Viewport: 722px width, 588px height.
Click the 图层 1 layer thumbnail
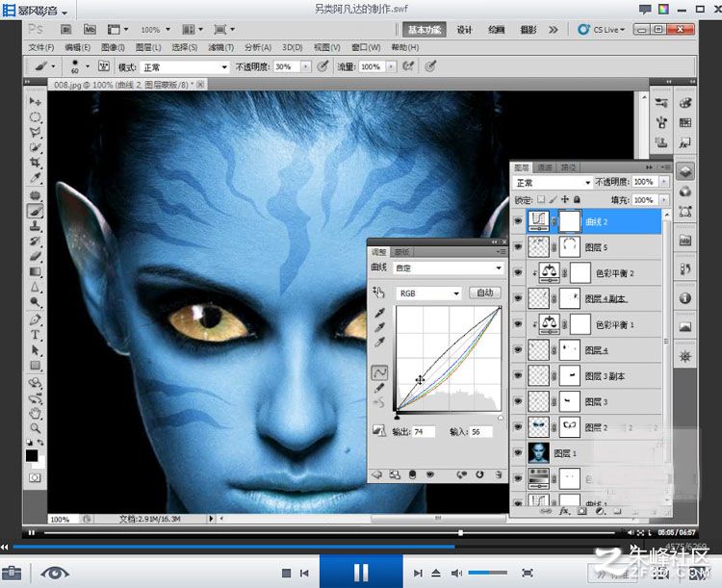539,453
